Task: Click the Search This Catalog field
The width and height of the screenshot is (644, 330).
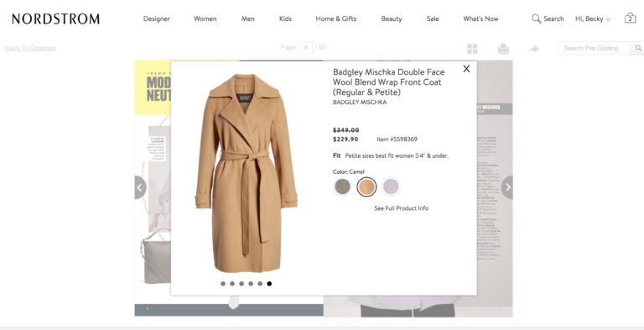Action: click(x=594, y=48)
